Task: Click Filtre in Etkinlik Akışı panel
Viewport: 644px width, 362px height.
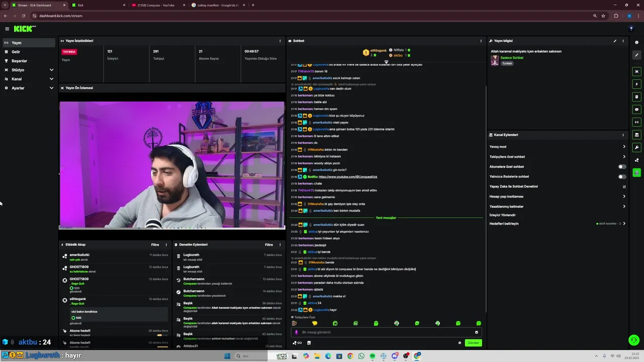Action: pos(155,245)
